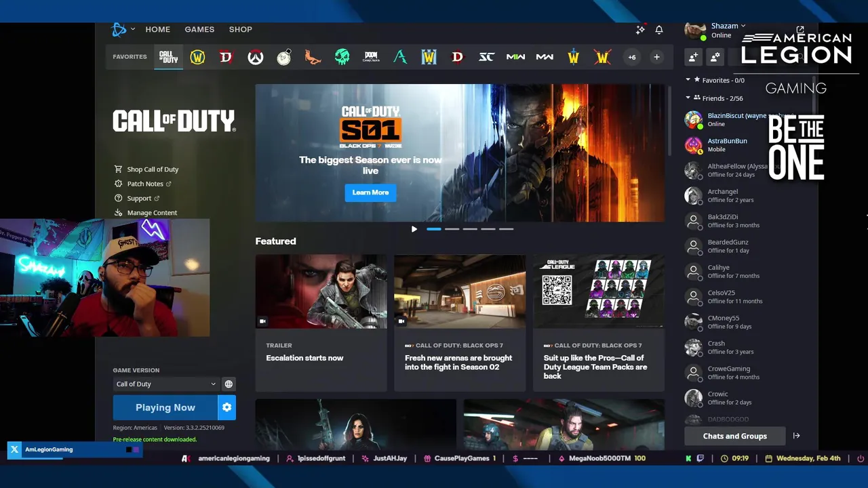The width and height of the screenshot is (868, 488).
Task: Open the orange crossed-swords Warcraft 'W' icon
Action: (602, 57)
